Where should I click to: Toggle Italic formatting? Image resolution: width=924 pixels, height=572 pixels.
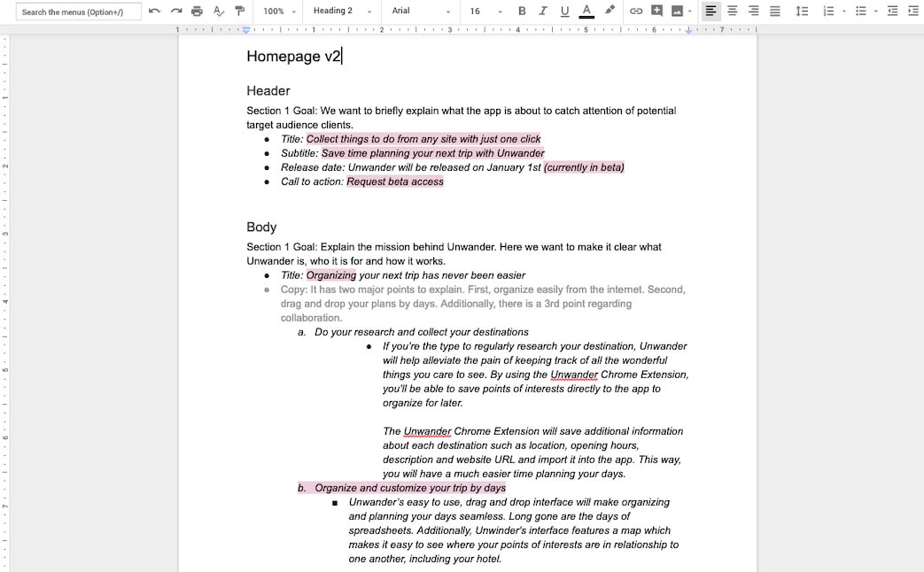543,12
